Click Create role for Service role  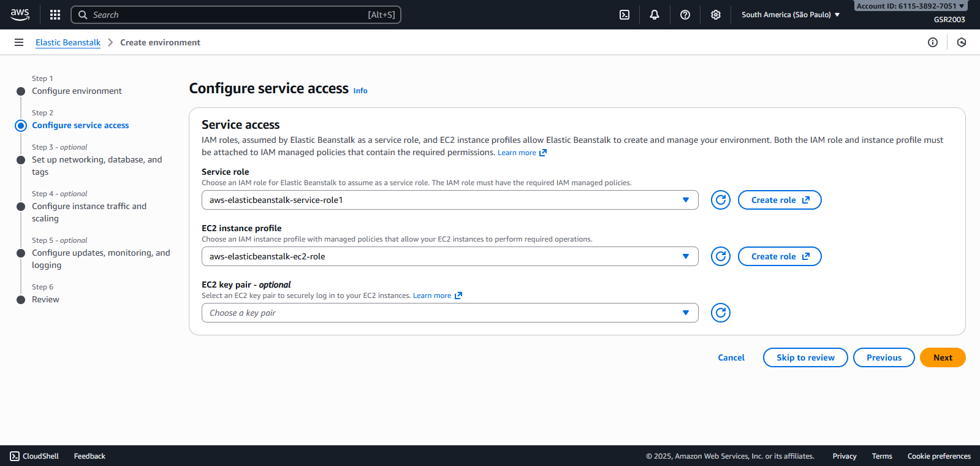pos(780,200)
